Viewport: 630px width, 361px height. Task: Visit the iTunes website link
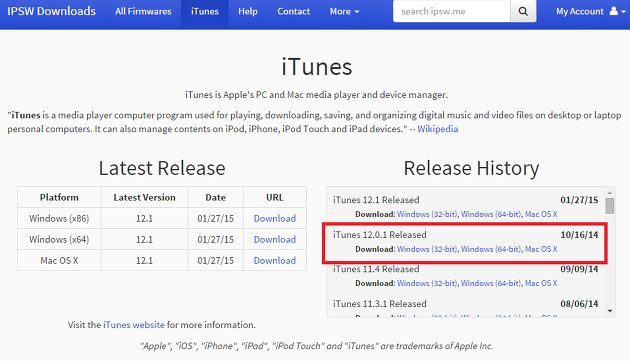click(134, 325)
